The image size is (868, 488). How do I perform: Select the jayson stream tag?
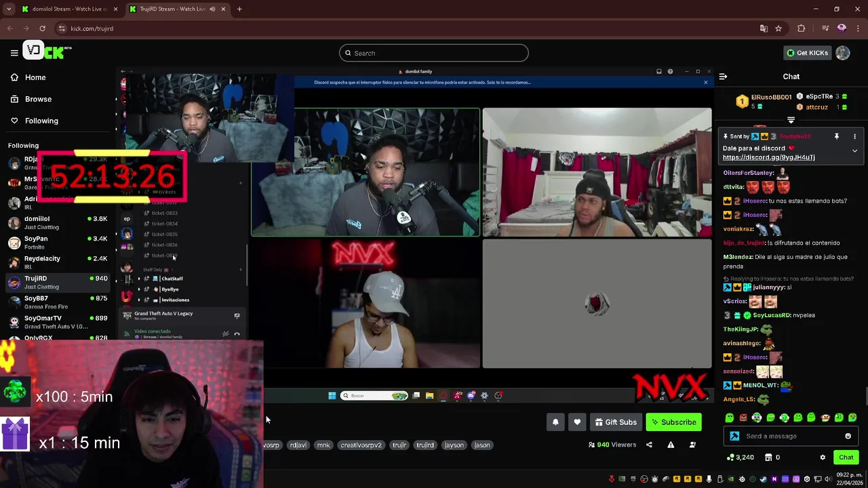(x=454, y=445)
